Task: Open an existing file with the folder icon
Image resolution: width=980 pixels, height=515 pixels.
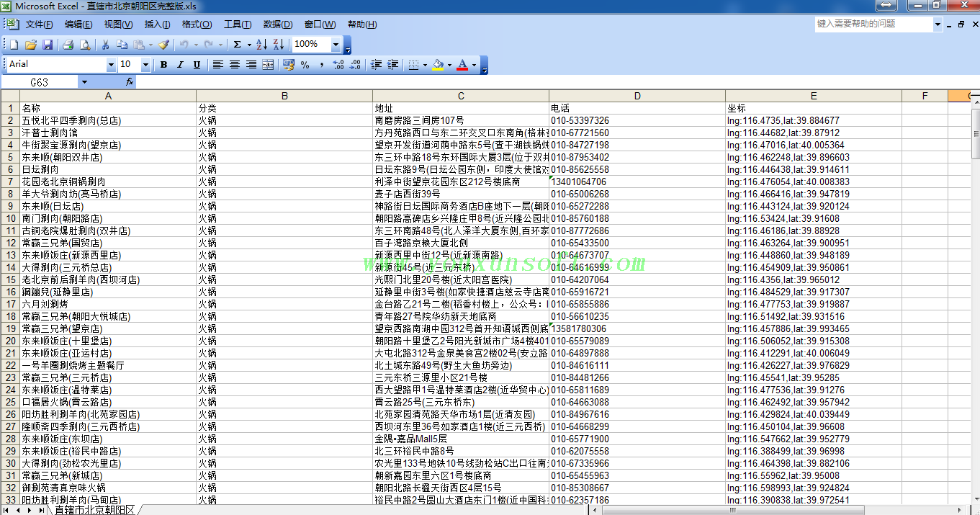Action: click(x=30, y=45)
